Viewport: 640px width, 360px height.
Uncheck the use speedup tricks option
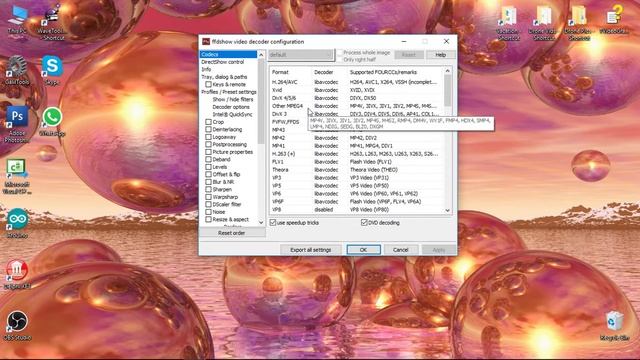pos(273,222)
